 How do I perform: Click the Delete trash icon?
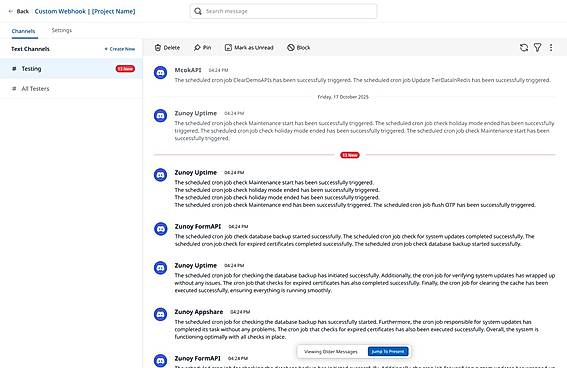click(158, 48)
